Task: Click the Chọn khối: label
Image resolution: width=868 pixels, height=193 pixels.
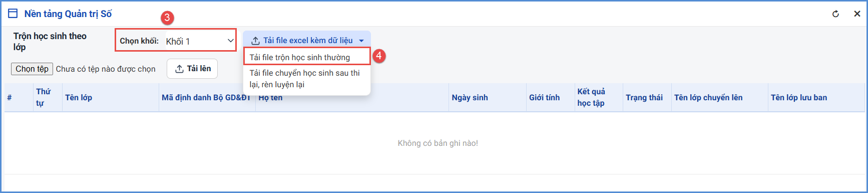Action: (139, 41)
